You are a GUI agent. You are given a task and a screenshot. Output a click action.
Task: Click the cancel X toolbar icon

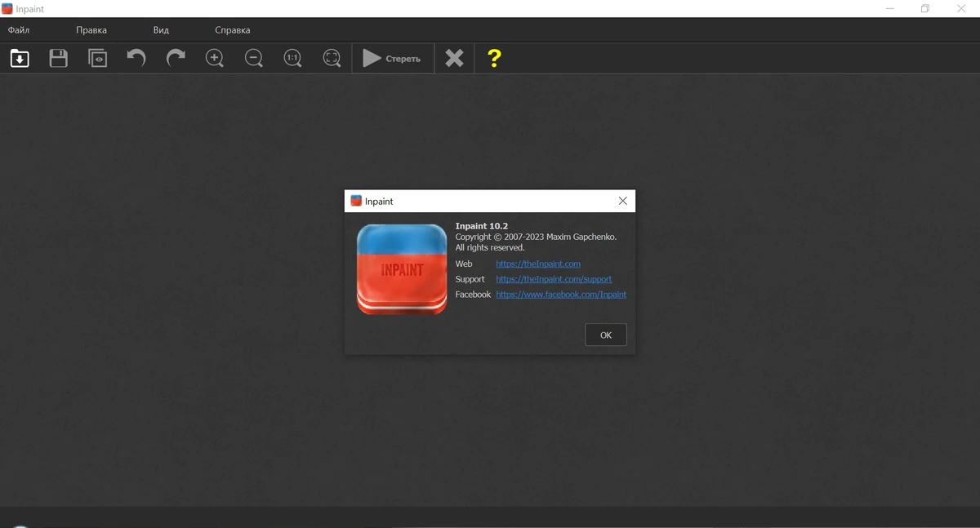pos(454,58)
